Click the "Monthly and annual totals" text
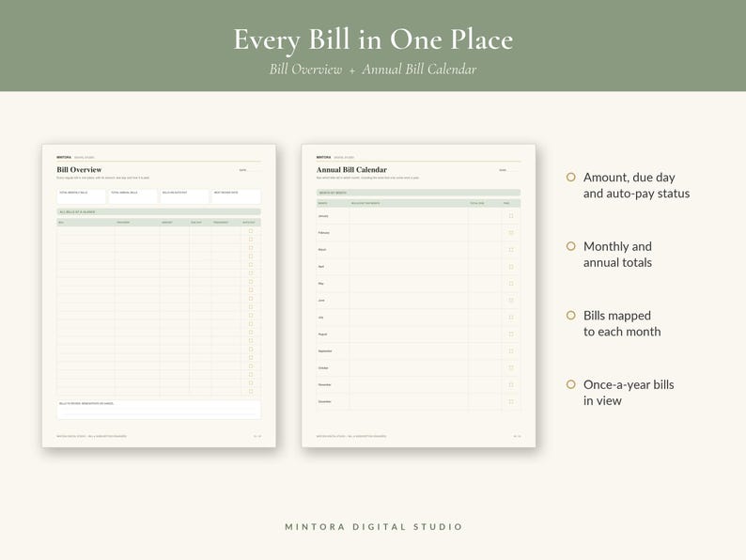Viewport: 746px width, 560px height. tap(617, 254)
